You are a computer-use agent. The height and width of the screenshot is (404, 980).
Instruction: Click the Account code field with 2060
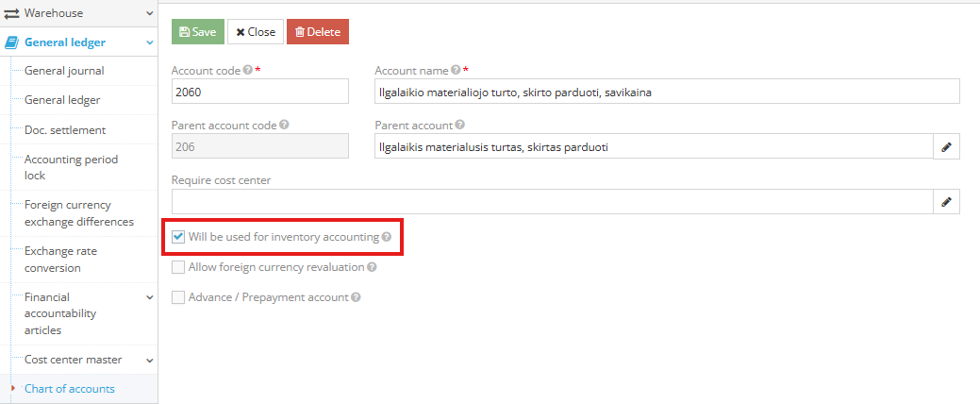[x=260, y=92]
